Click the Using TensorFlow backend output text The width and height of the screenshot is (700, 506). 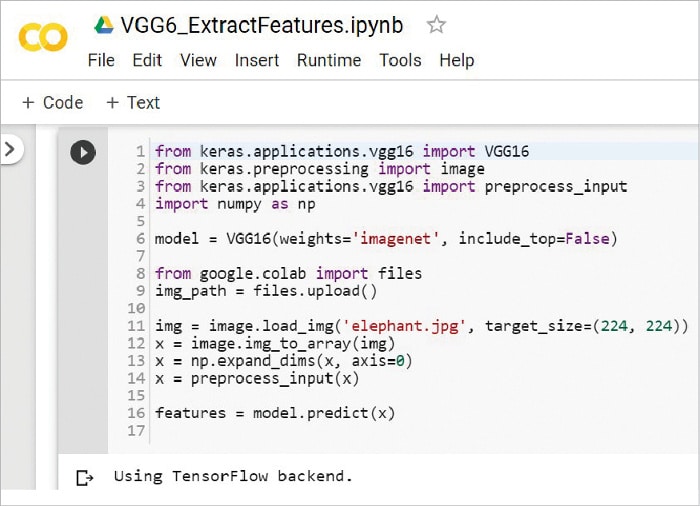pyautogui.click(x=233, y=476)
